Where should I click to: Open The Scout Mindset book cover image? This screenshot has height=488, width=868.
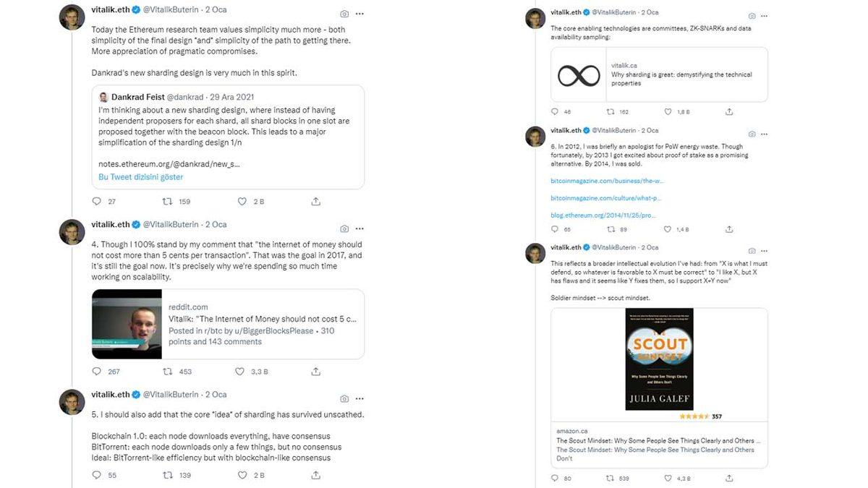(x=659, y=359)
